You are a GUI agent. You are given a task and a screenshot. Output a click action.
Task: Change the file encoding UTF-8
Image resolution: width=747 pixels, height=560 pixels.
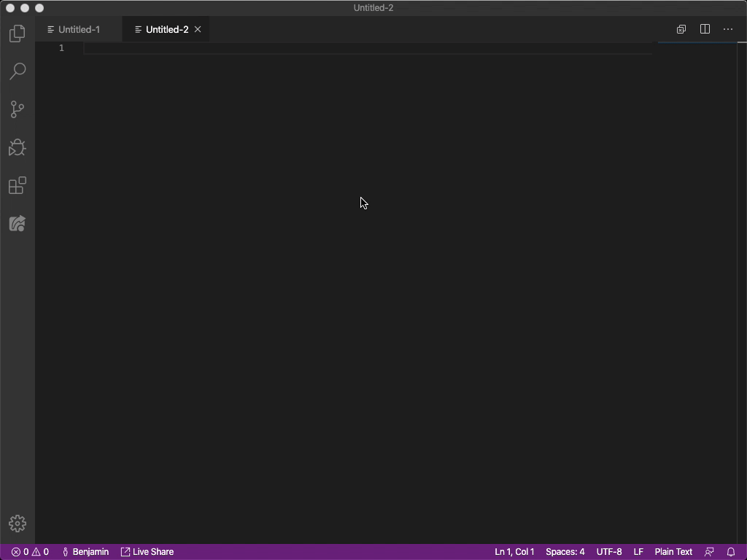point(608,552)
